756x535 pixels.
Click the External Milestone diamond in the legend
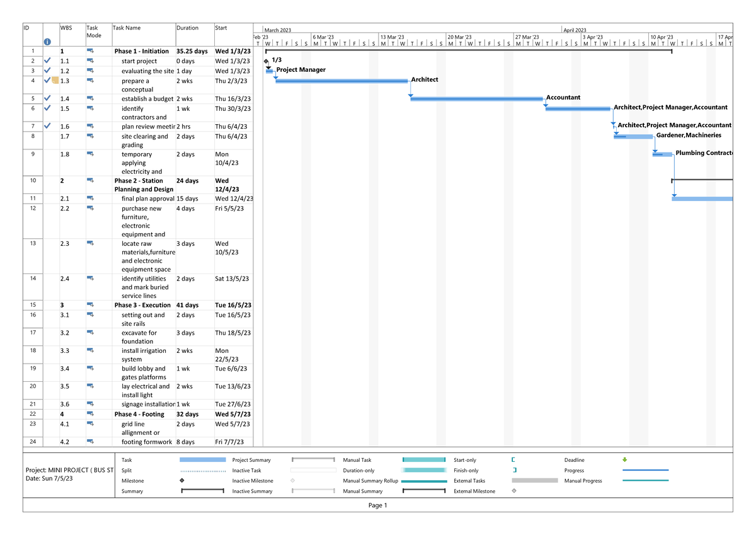pos(513,491)
